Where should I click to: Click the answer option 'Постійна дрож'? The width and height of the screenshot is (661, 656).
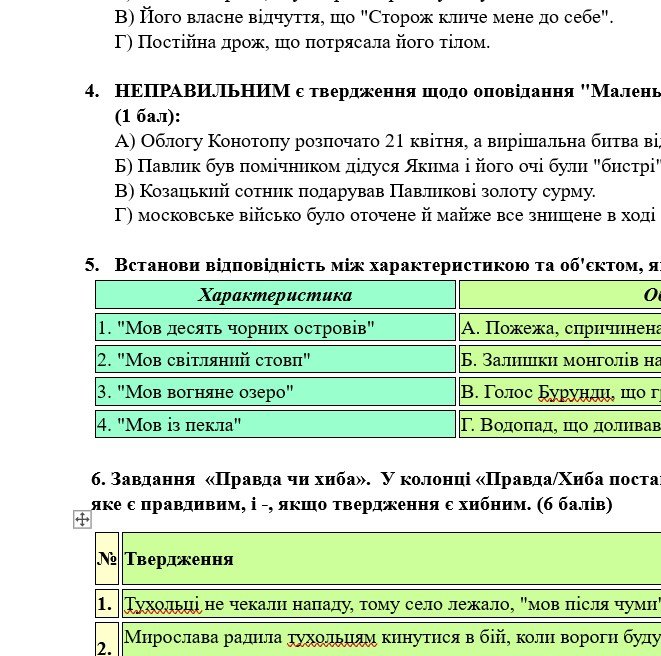(x=303, y=42)
